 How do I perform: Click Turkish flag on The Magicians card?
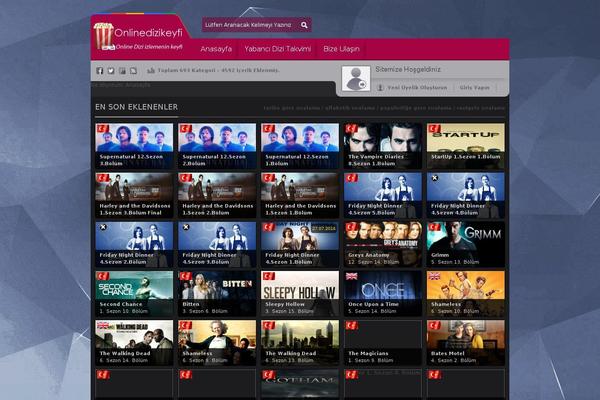[x=351, y=325]
